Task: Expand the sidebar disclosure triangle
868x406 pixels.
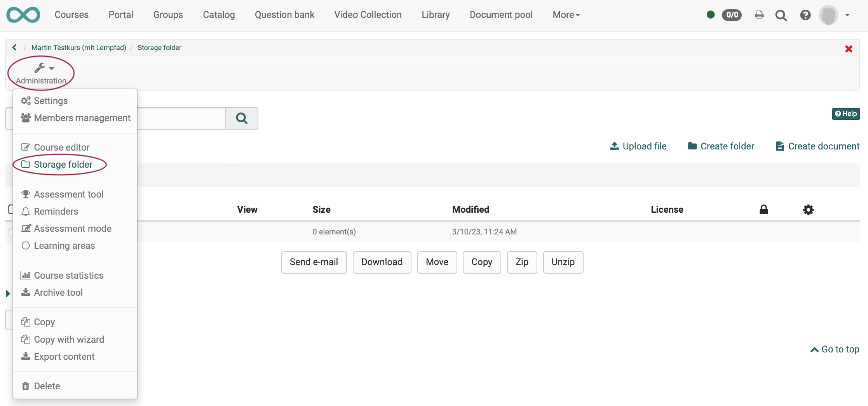Action: pos(9,293)
